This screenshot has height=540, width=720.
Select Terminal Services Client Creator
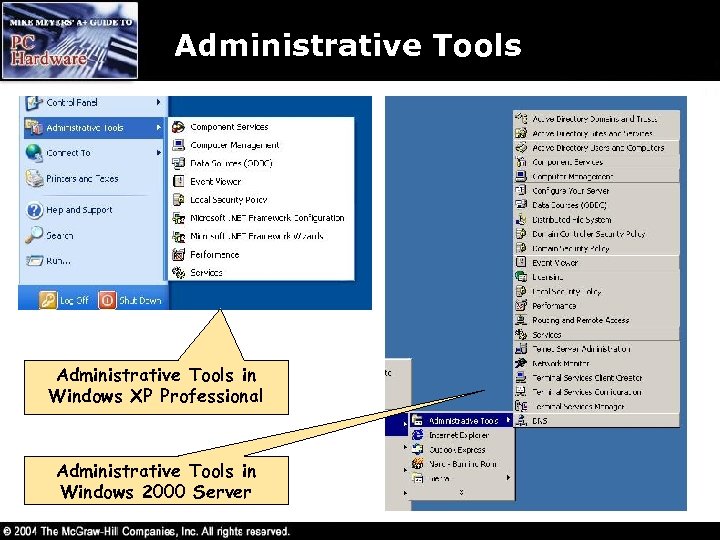pyautogui.click(x=596, y=377)
